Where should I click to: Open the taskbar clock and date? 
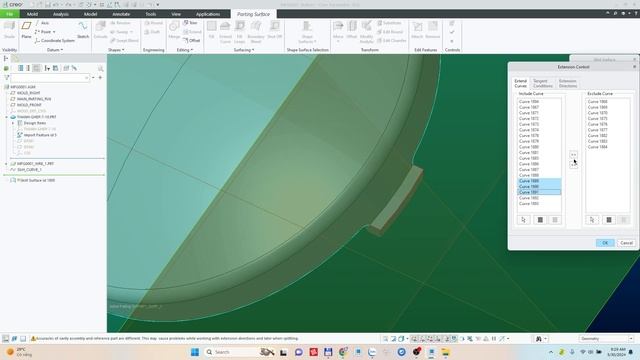pos(618,352)
